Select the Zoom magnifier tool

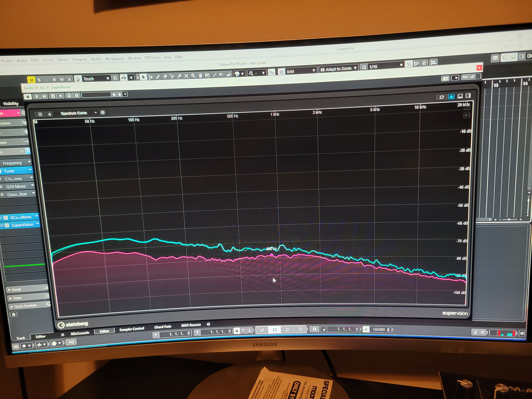(x=193, y=76)
